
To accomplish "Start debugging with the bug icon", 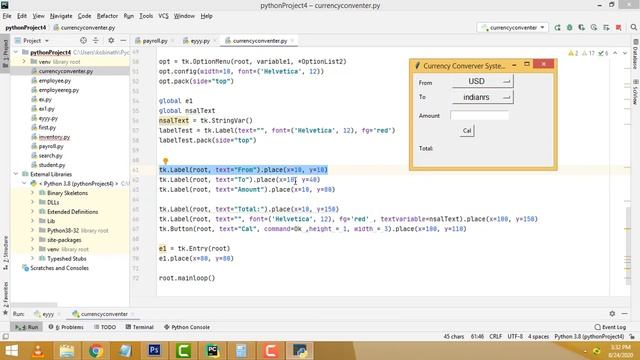I will (x=569, y=27).
